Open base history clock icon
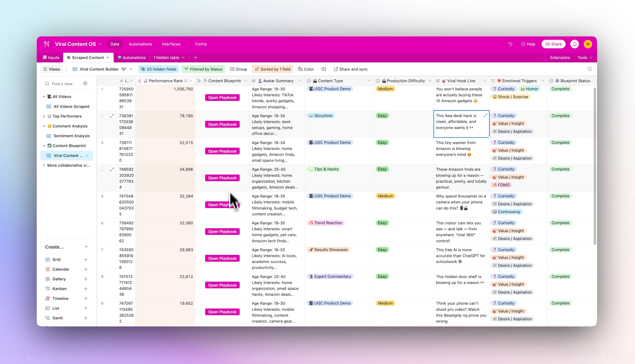The image size is (635, 364). [x=510, y=44]
